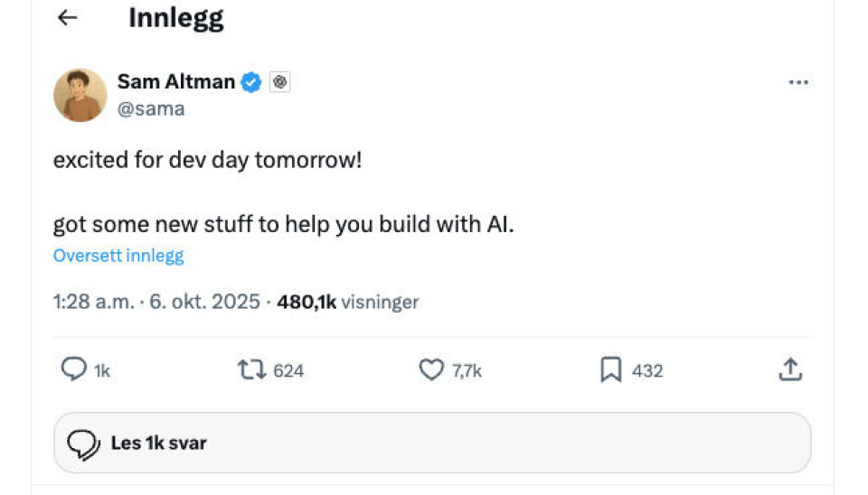Click the reply speech bubble icon
The image size is (868, 495).
72,369
